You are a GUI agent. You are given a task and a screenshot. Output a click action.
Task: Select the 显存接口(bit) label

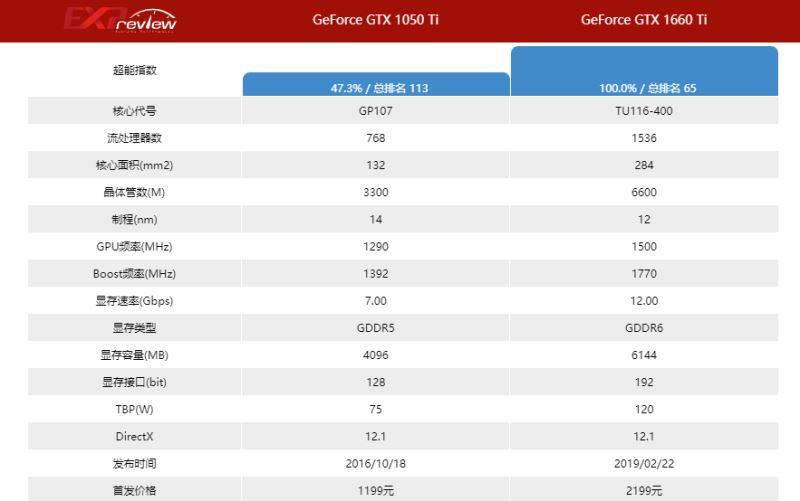coord(135,382)
